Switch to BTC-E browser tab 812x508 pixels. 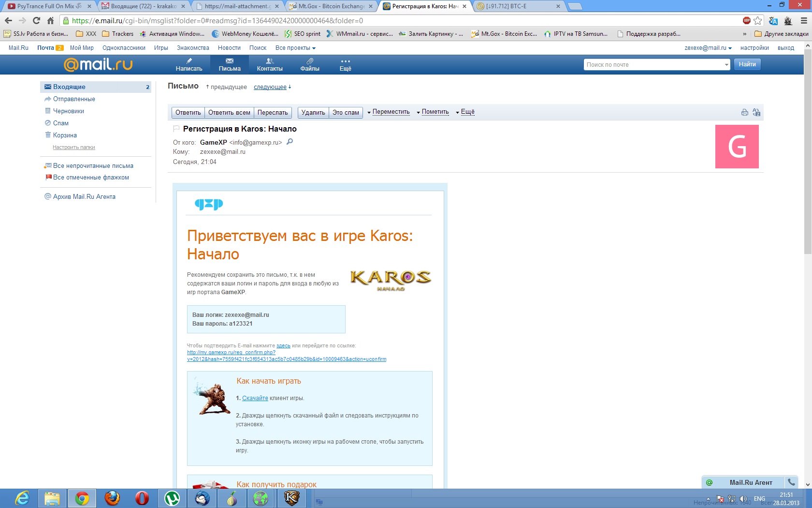pos(518,6)
